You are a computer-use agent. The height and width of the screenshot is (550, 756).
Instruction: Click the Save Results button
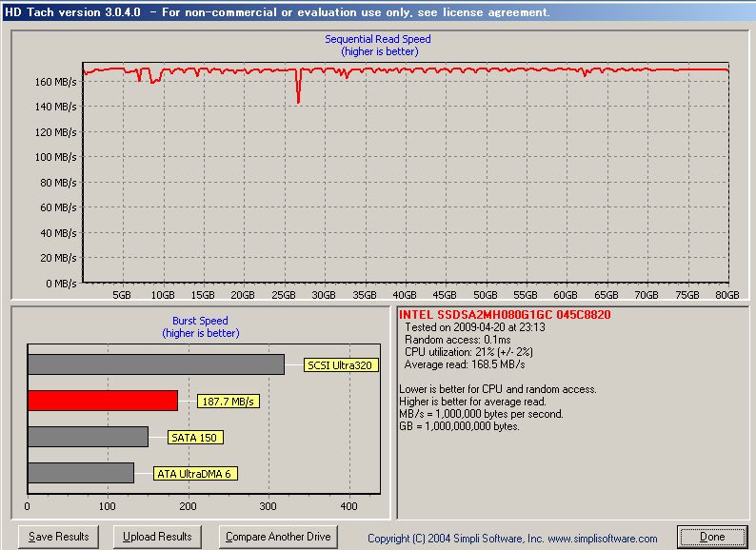(x=59, y=537)
